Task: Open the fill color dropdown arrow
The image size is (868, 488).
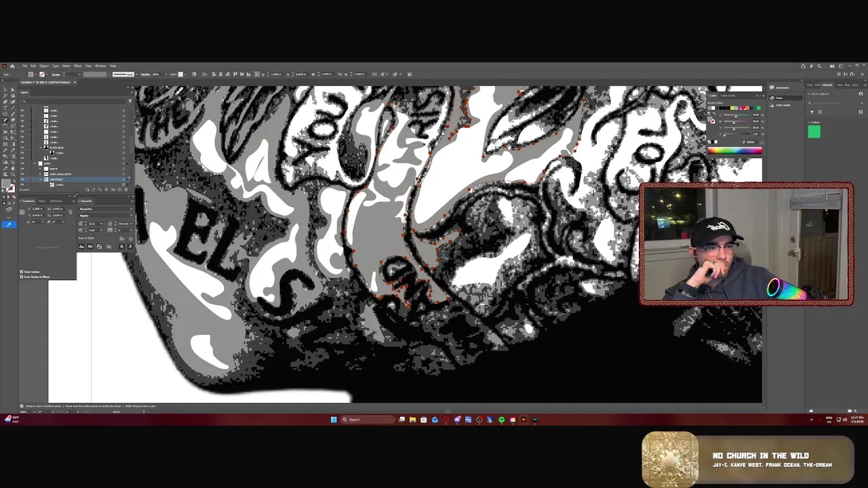Action: click(x=35, y=74)
